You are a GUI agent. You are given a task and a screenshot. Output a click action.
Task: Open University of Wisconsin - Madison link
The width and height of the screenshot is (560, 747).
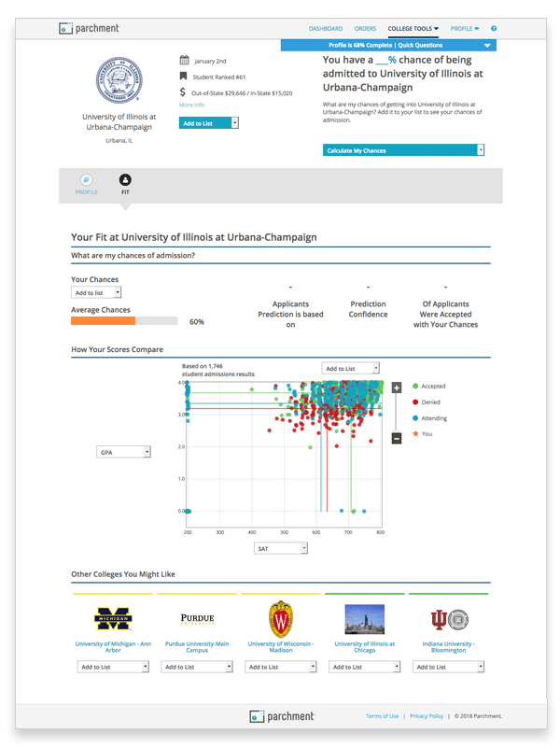click(x=281, y=647)
